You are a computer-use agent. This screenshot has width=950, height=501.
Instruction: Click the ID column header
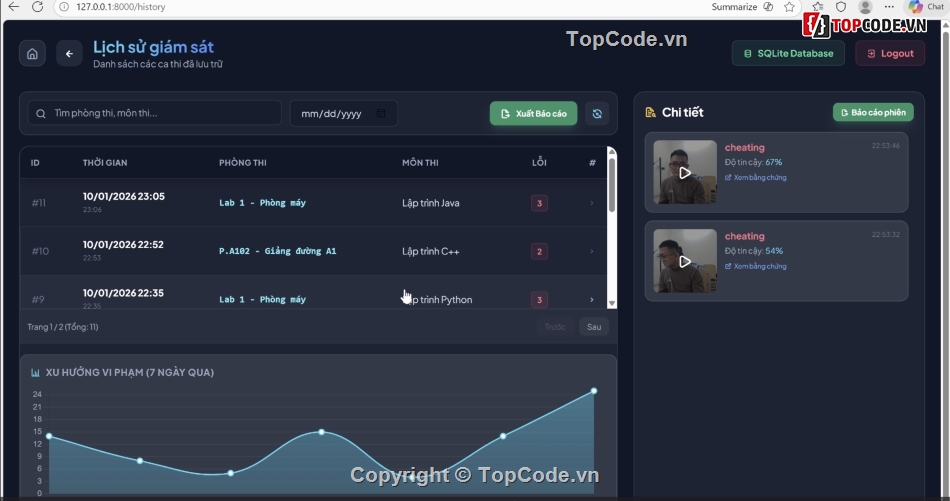(35, 162)
